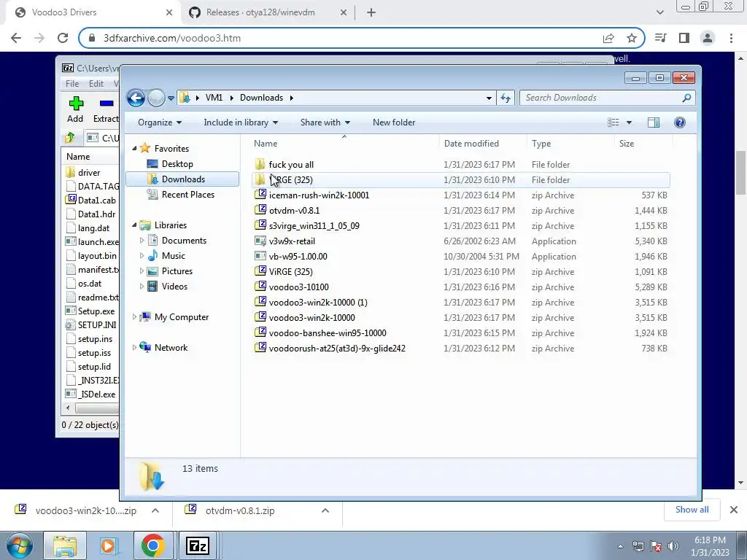
Task: Click Show all downloads link
Action: [x=692, y=510]
